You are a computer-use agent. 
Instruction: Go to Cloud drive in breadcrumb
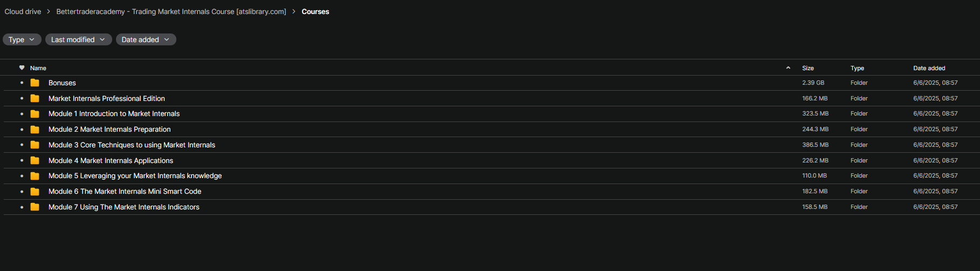tap(23, 11)
